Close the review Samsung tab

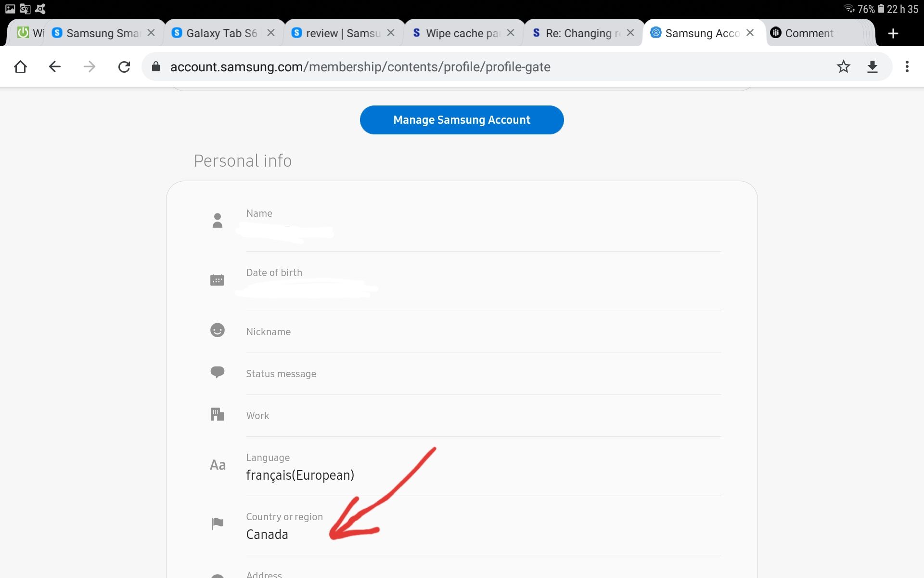click(391, 33)
